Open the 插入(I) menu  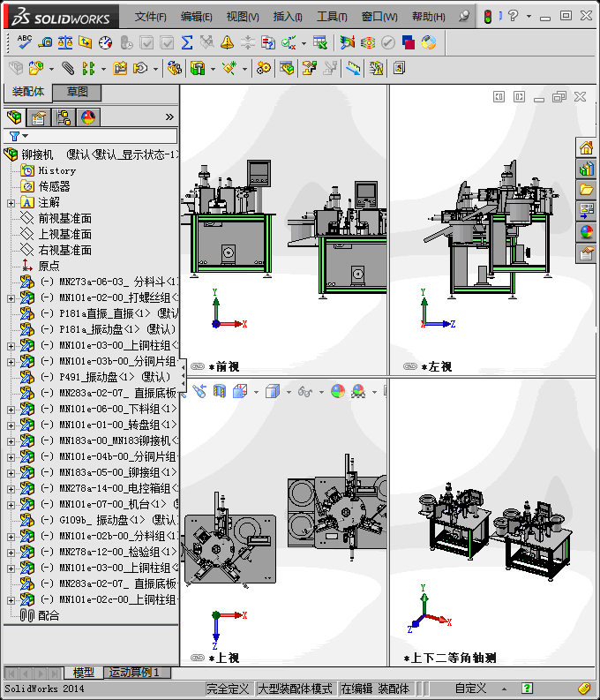[288, 17]
